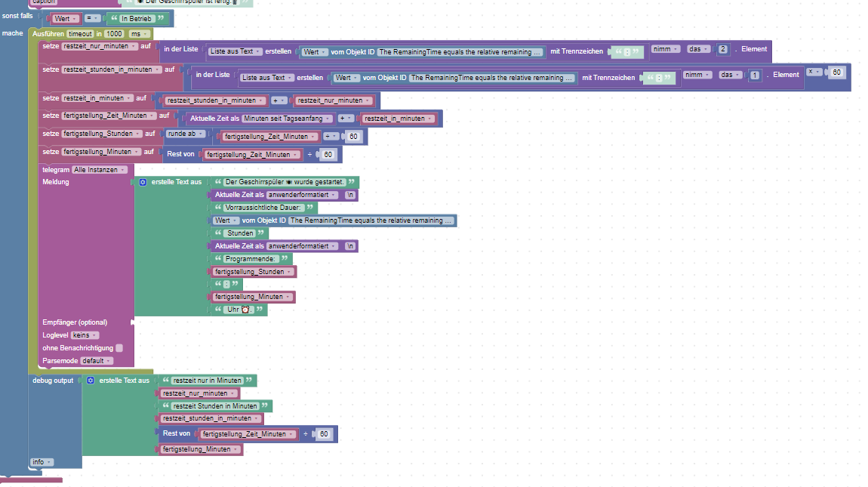Viewport: 868px width, 487px height.
Task: Edit the Trennzeichen field in the restzeit_stunden_in_minuten row
Action: (x=659, y=78)
